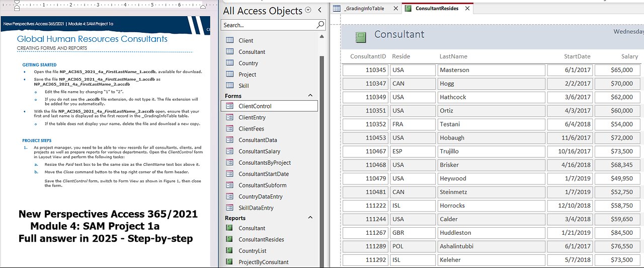
Task: Click the ConsultantID cell 110345
Action: [x=365, y=70]
